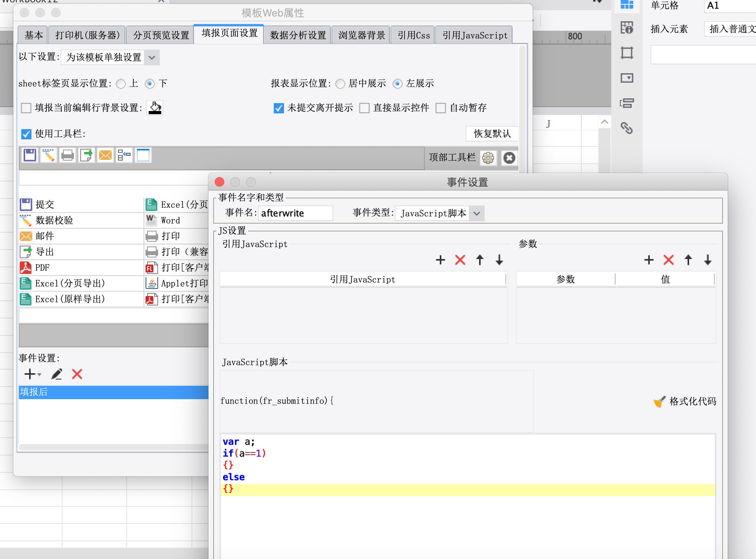
Task: Click the insert-row icon in the toolbar preview
Action: [x=124, y=155]
